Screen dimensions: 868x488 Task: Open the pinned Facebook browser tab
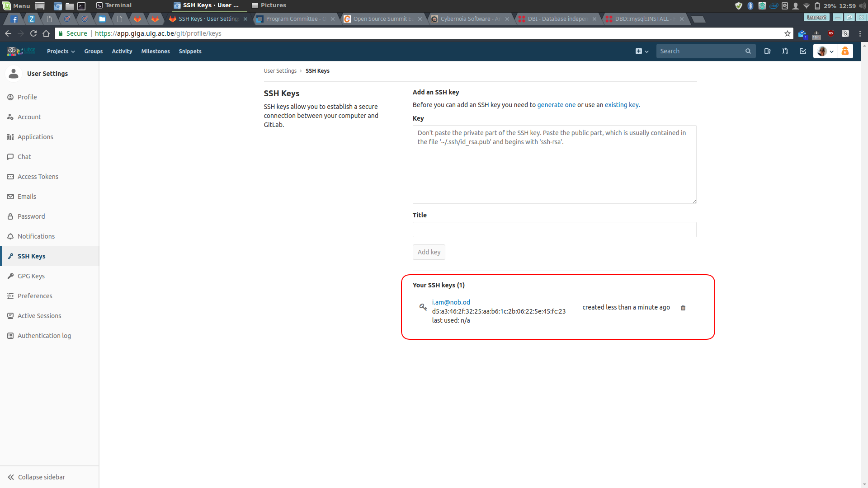[14, 19]
